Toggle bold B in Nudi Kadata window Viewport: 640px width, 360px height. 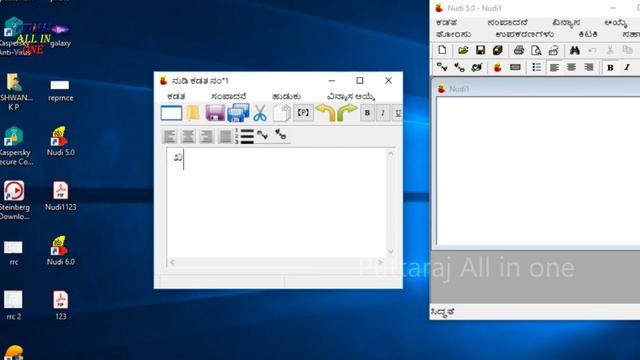[x=367, y=113]
